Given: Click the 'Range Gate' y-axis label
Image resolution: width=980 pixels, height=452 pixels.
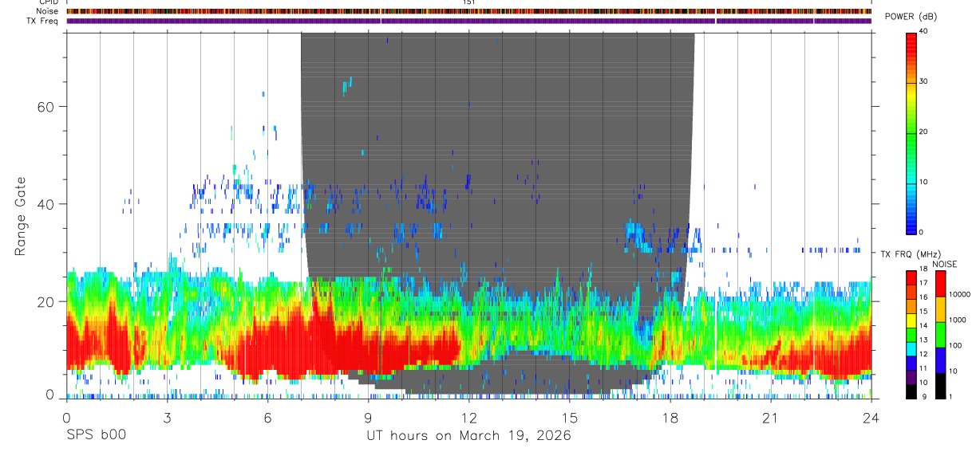Looking at the screenshot, I should click(x=20, y=216).
